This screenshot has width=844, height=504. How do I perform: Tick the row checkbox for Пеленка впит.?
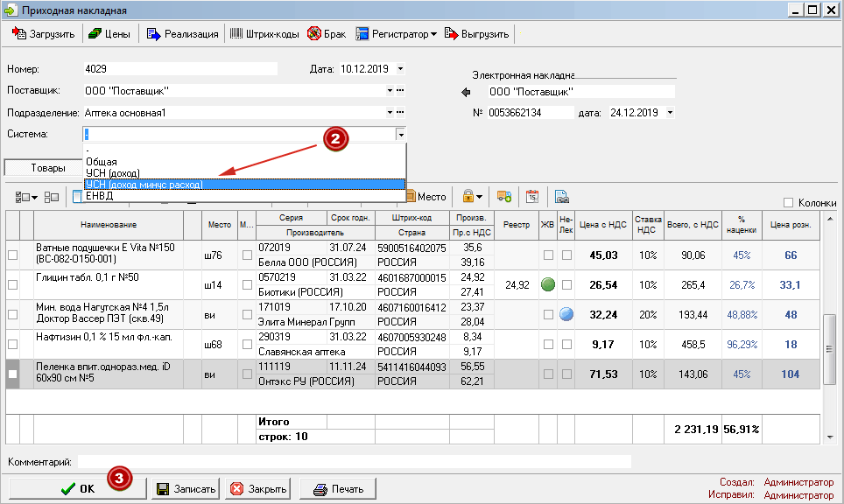pyautogui.click(x=13, y=374)
